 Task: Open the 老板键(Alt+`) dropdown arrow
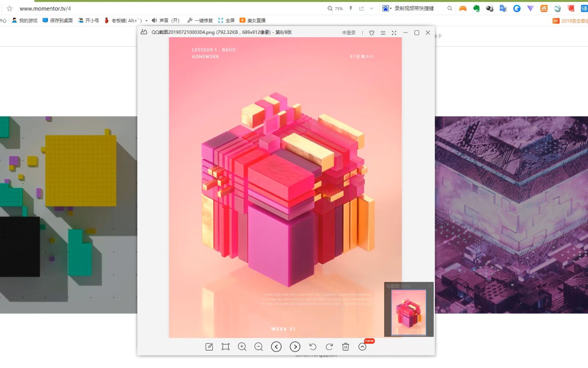point(147,20)
